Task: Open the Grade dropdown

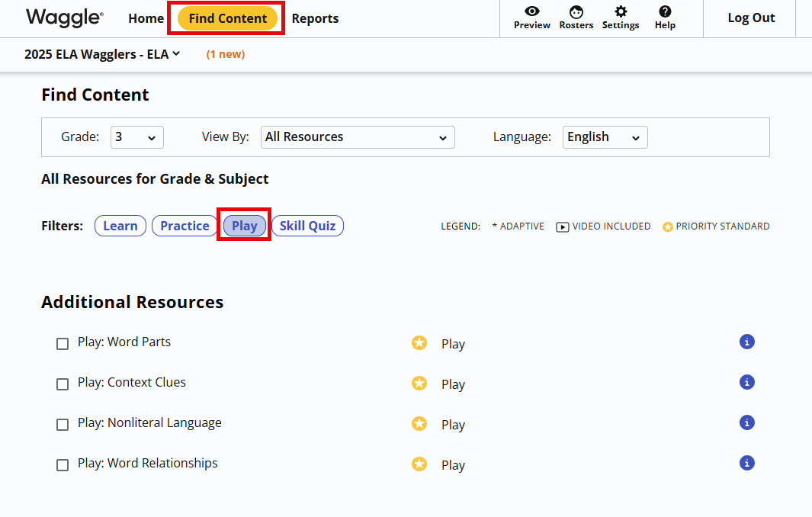Action: point(137,137)
